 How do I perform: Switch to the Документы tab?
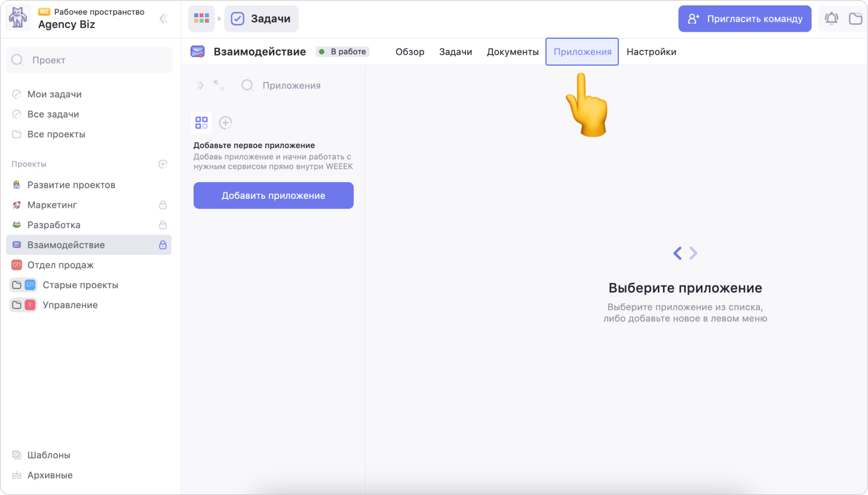click(x=513, y=52)
